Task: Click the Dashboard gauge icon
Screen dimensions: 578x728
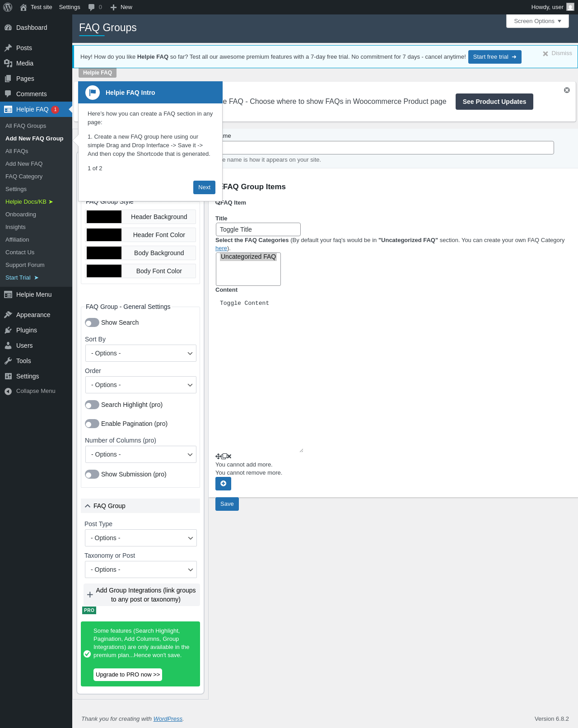Action: pos(8,28)
